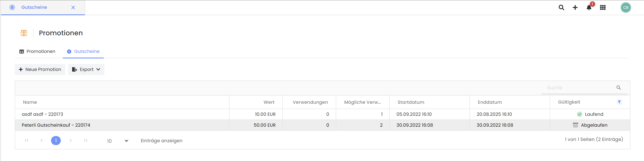Go to page 1 in pagination
644x161 pixels.
tap(56, 140)
